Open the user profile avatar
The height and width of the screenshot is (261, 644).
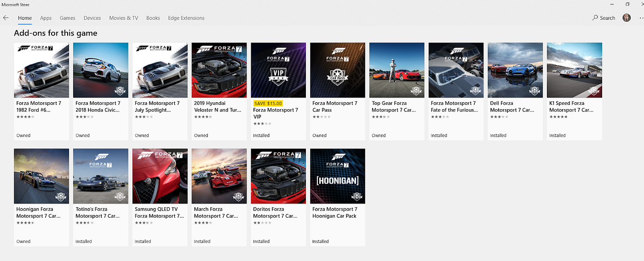click(627, 18)
